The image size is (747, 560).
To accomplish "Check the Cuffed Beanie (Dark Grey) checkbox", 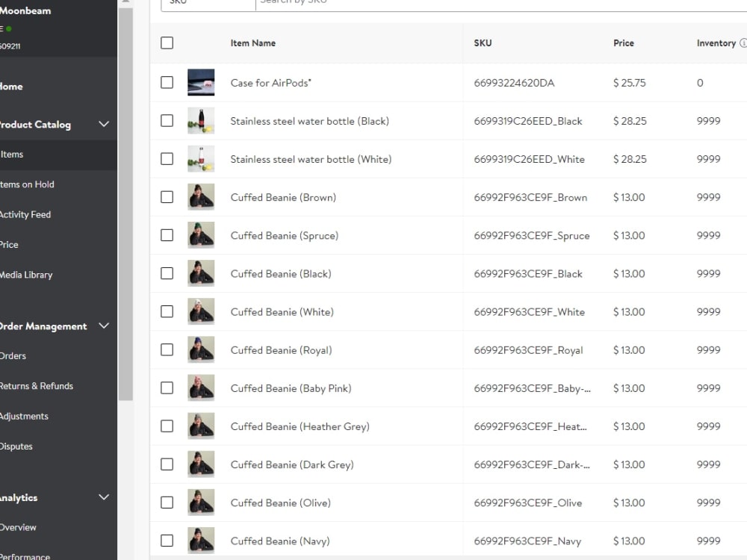I will point(167,464).
